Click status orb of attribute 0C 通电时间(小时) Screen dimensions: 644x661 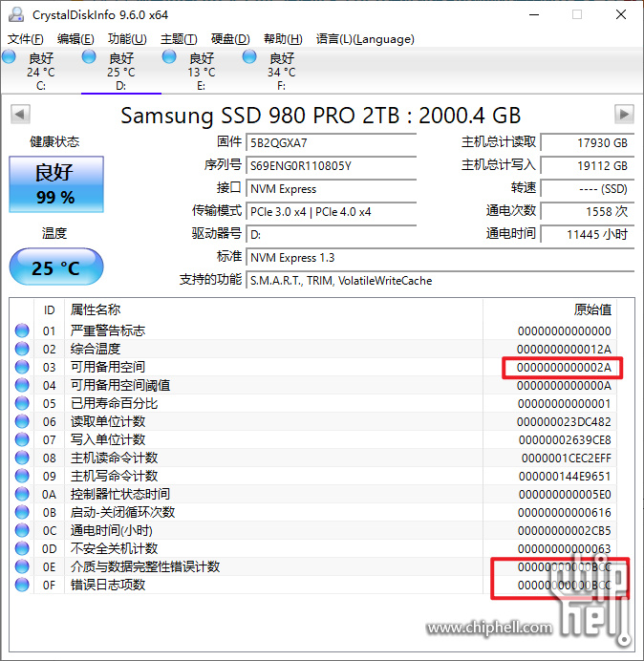pyautogui.click(x=22, y=530)
